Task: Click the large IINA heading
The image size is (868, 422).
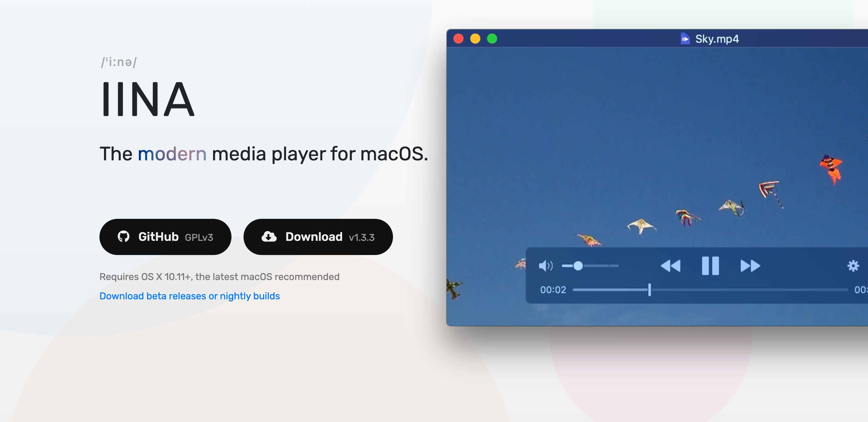Action: (147, 99)
